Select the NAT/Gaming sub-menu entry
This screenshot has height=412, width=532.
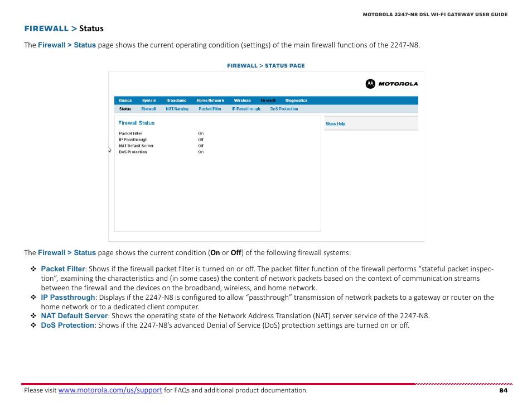pos(177,109)
